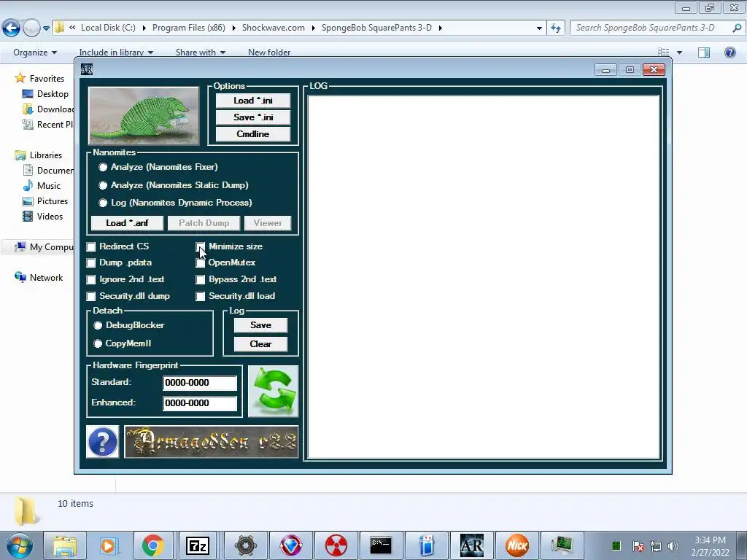Click Clear button in Log group

[260, 344]
